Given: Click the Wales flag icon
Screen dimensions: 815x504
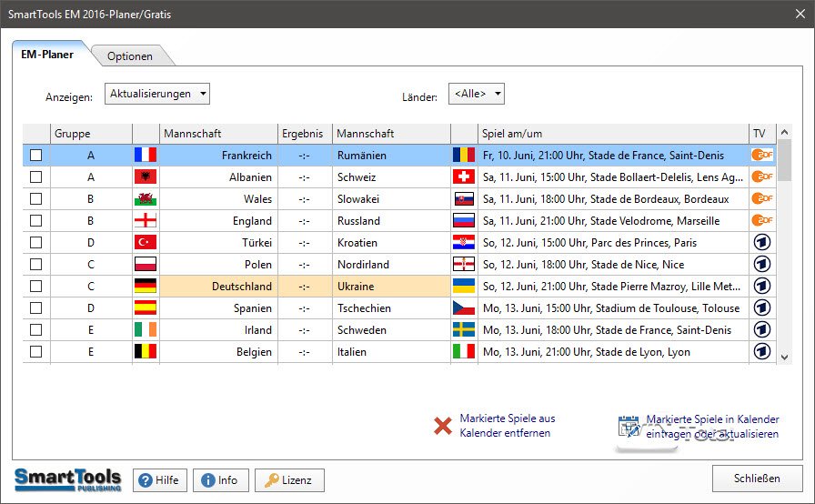Looking at the screenshot, I should pyautogui.click(x=146, y=199).
